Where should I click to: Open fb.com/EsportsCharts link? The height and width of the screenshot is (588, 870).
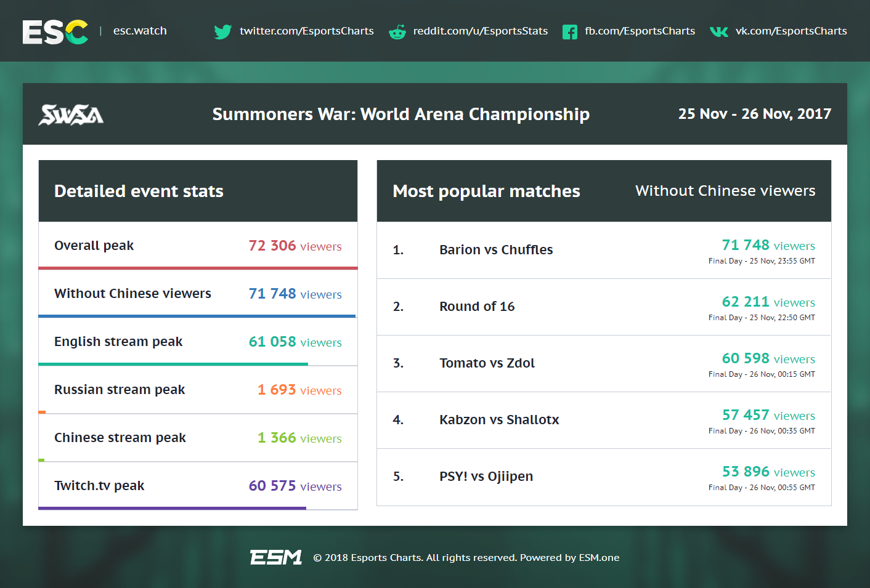(640, 31)
